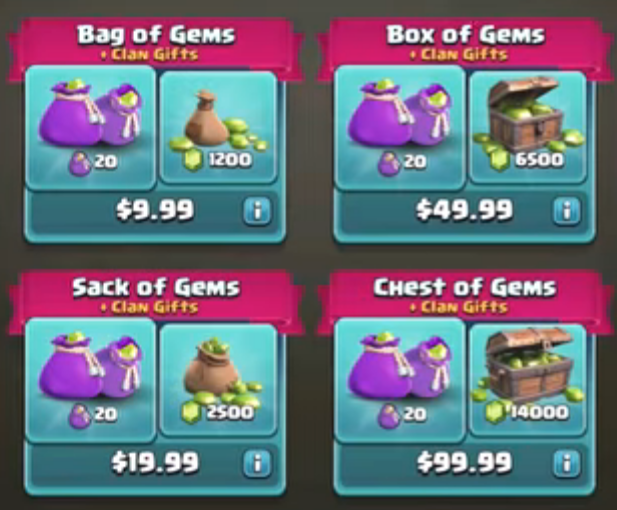617x510 pixels.
Task: Open info for Box of Gems offer
Action: [x=567, y=211]
